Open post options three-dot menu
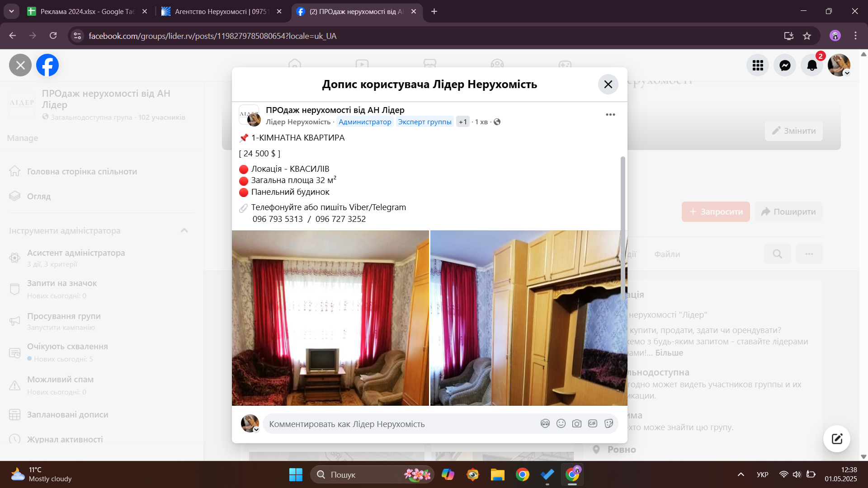The image size is (868, 488). point(610,115)
